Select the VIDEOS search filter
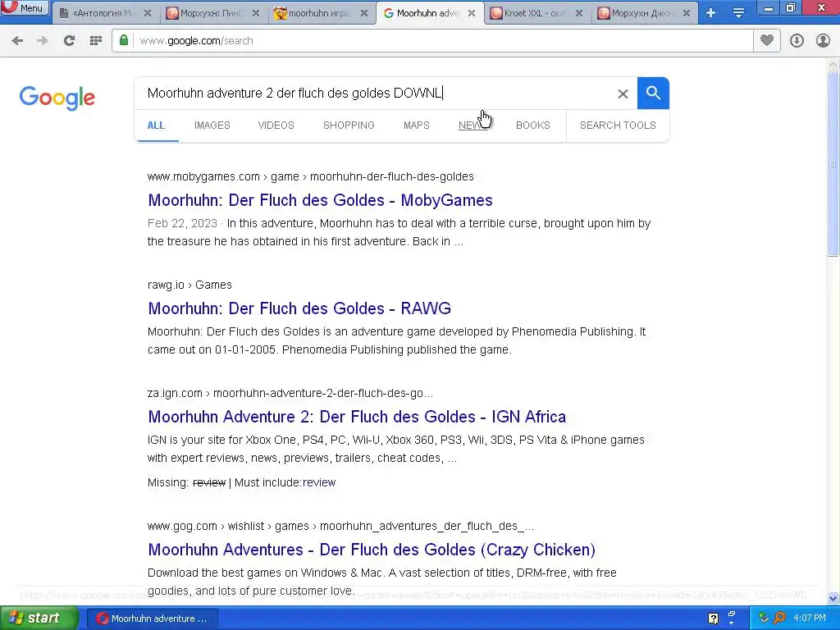Image resolution: width=840 pixels, height=630 pixels. click(276, 126)
